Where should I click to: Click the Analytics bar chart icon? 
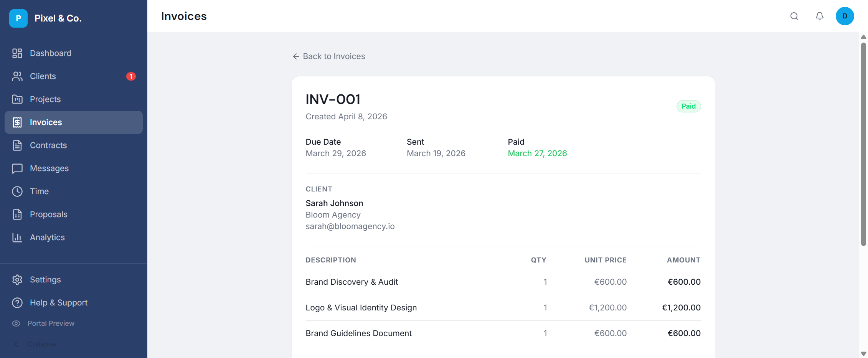17,238
